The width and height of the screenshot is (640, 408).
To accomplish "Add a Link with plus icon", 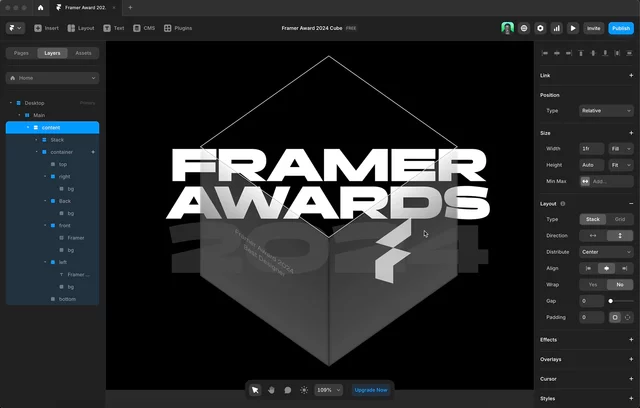I will pyautogui.click(x=631, y=75).
